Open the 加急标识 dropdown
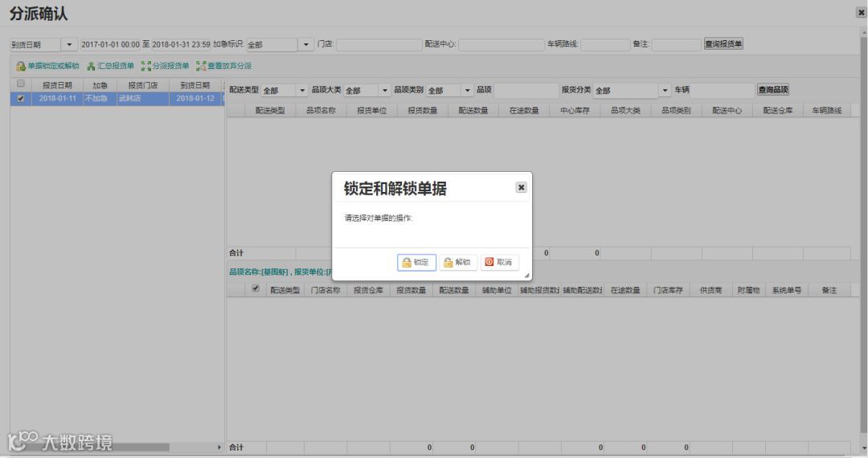This screenshot has height=458, width=868. tap(305, 44)
